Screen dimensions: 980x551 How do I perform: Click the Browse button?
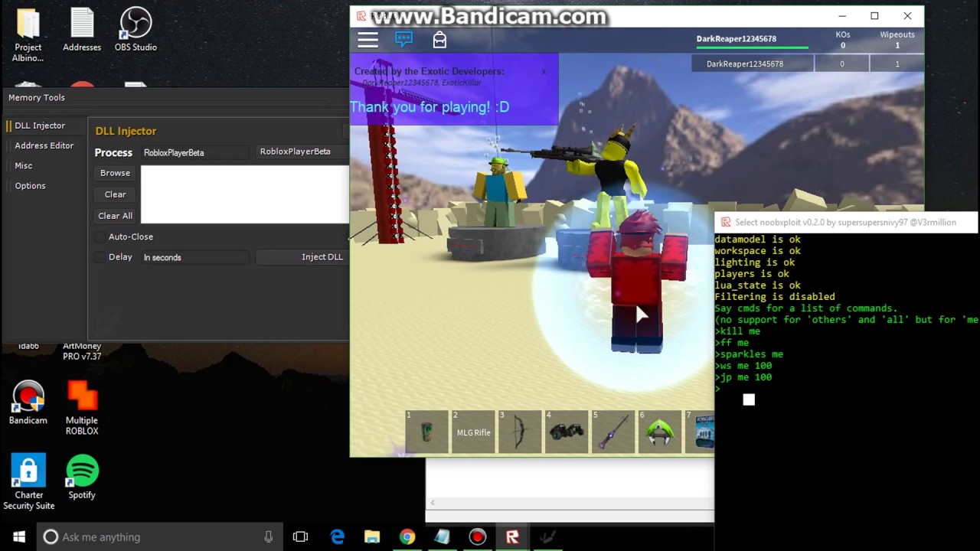coord(115,173)
